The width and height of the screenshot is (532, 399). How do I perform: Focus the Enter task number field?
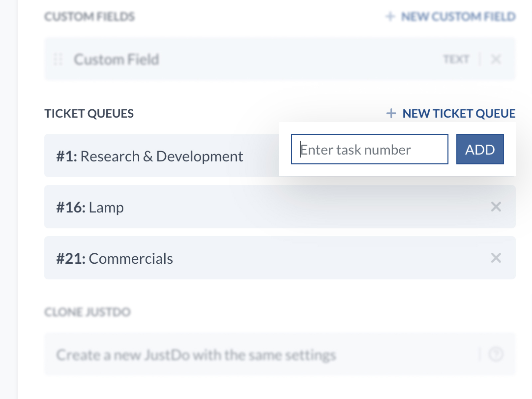click(x=369, y=149)
